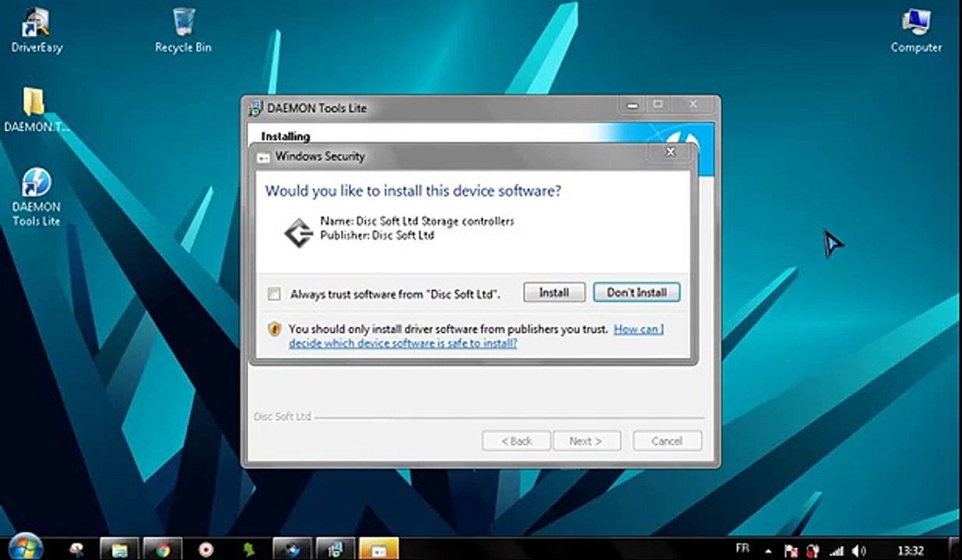Click the orange active installer taskbar button

(379, 549)
